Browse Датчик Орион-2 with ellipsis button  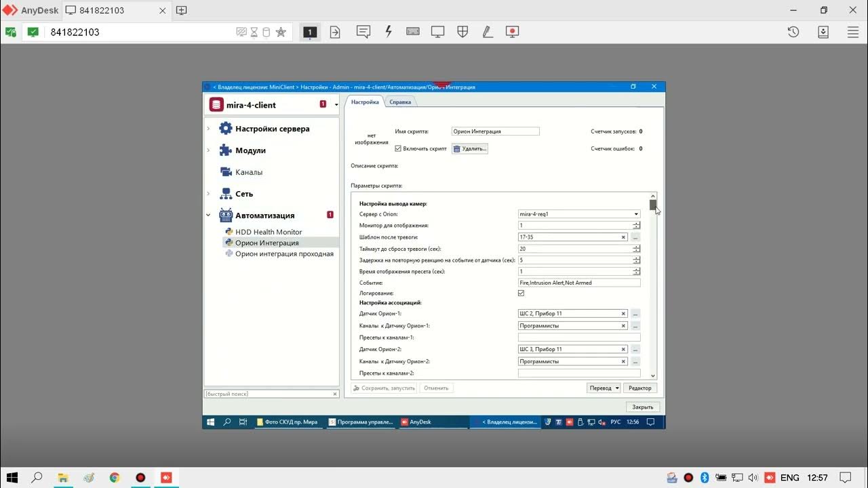635,349
